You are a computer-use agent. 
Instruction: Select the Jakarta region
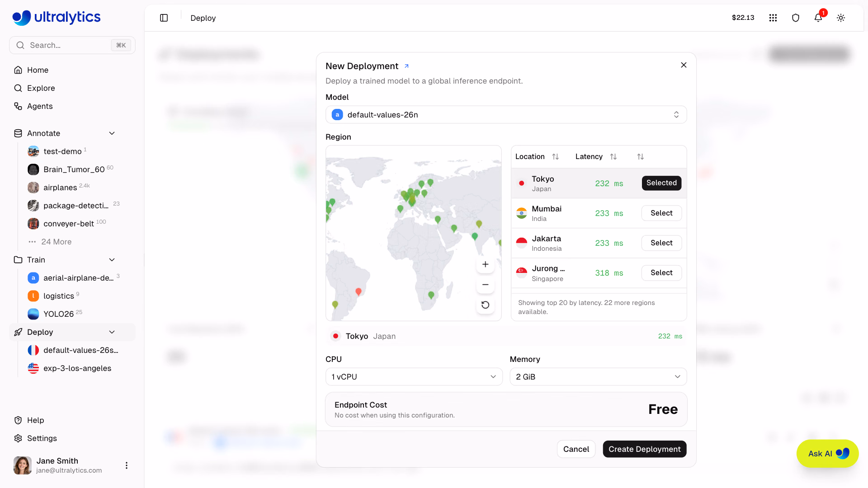tap(661, 243)
